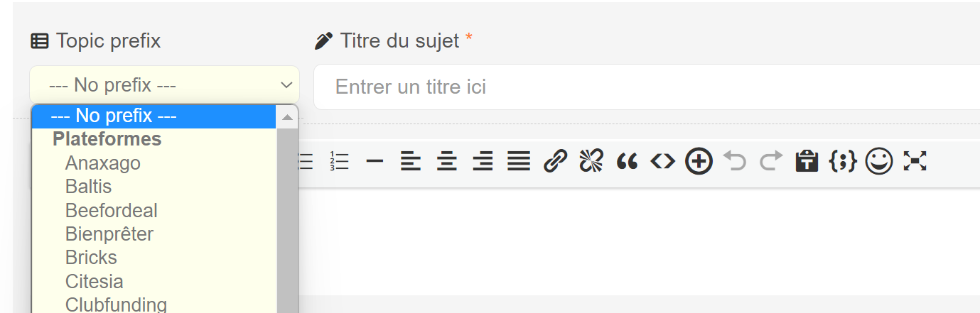Viewport: 980px width, 313px height.
Task: Align text to the left
Action: point(410,162)
